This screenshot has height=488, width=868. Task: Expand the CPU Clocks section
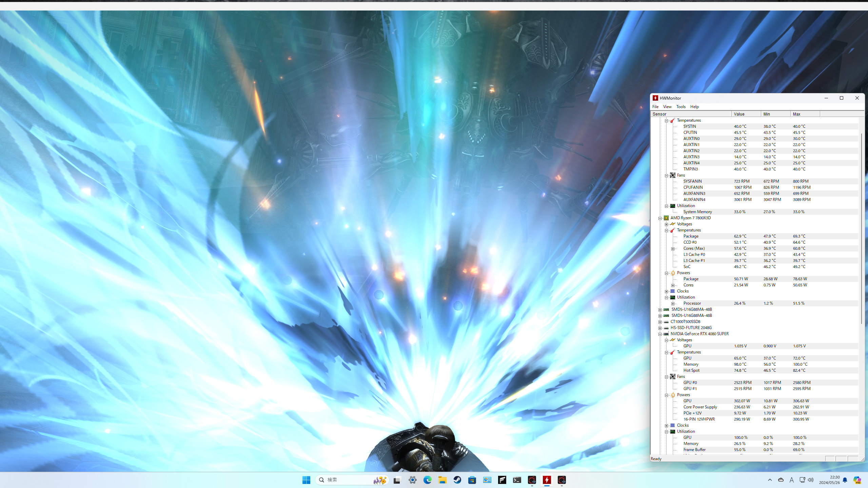point(666,291)
